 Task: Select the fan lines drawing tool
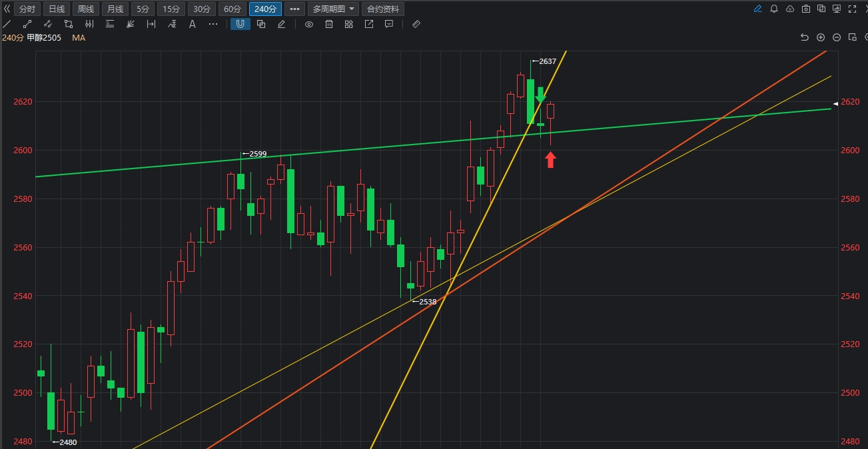(131, 24)
